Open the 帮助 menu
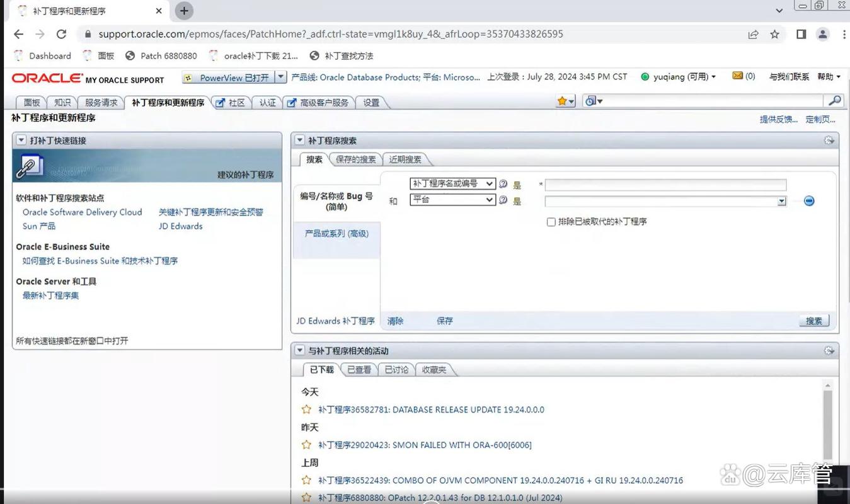 point(829,76)
